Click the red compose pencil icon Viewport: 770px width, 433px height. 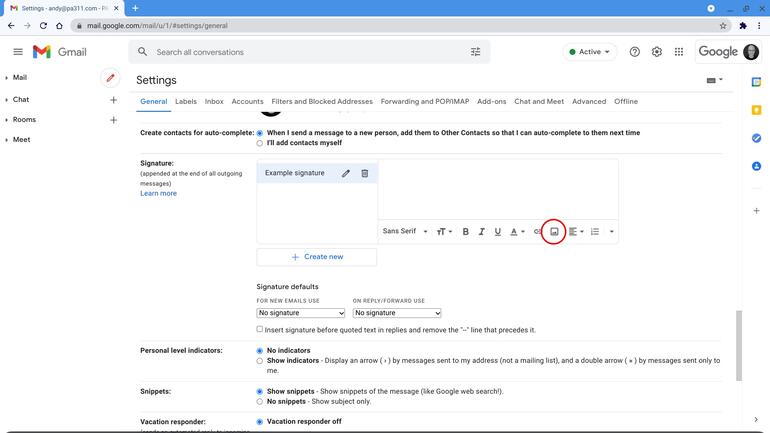pos(110,78)
